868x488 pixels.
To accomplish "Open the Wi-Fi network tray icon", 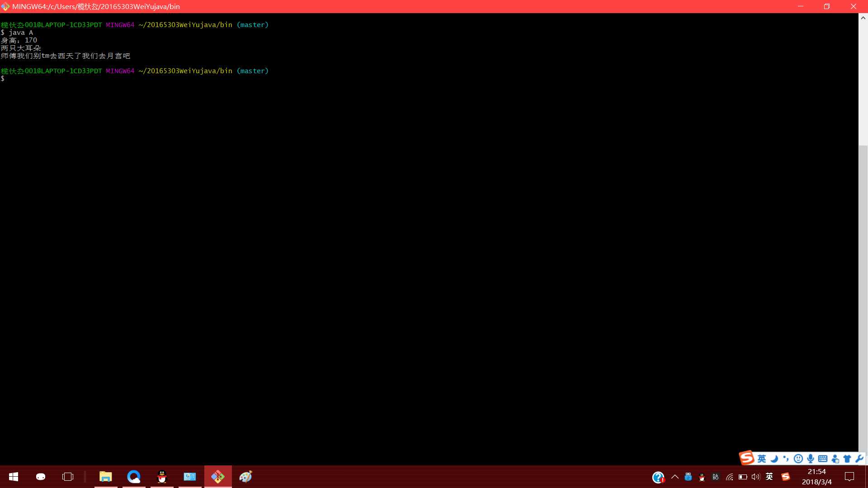I will 729,477.
